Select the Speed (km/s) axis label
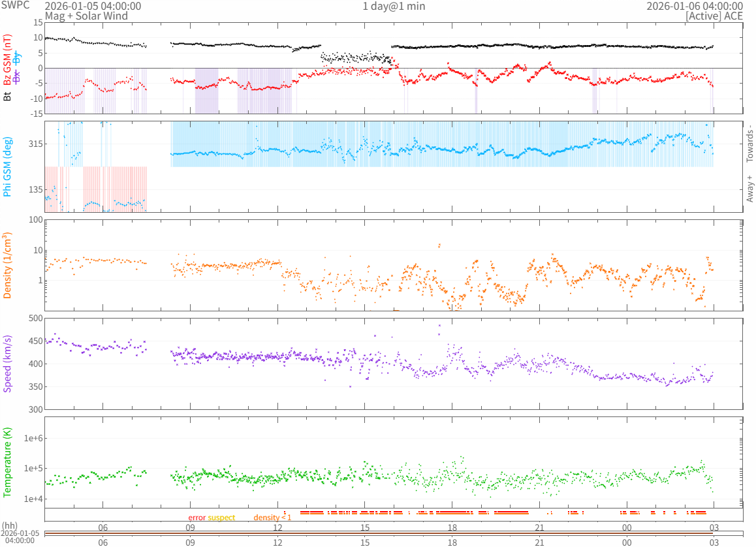Viewport: 756px width, 547px height. (8, 364)
